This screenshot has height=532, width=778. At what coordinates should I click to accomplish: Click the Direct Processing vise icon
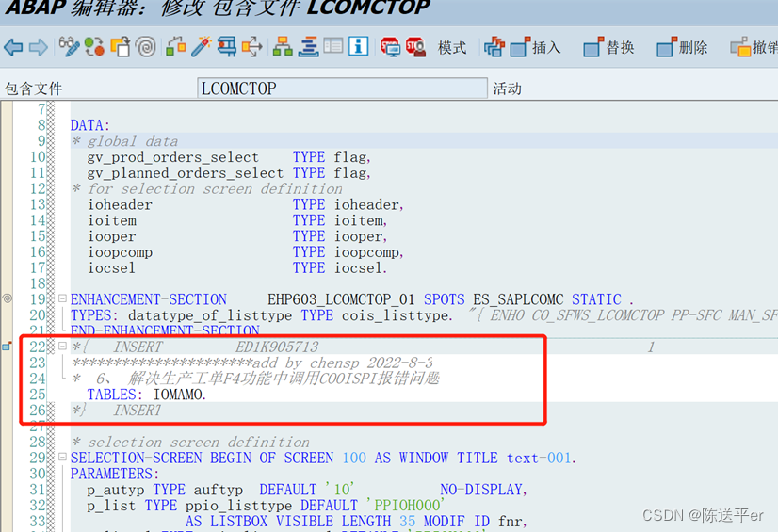click(x=227, y=46)
